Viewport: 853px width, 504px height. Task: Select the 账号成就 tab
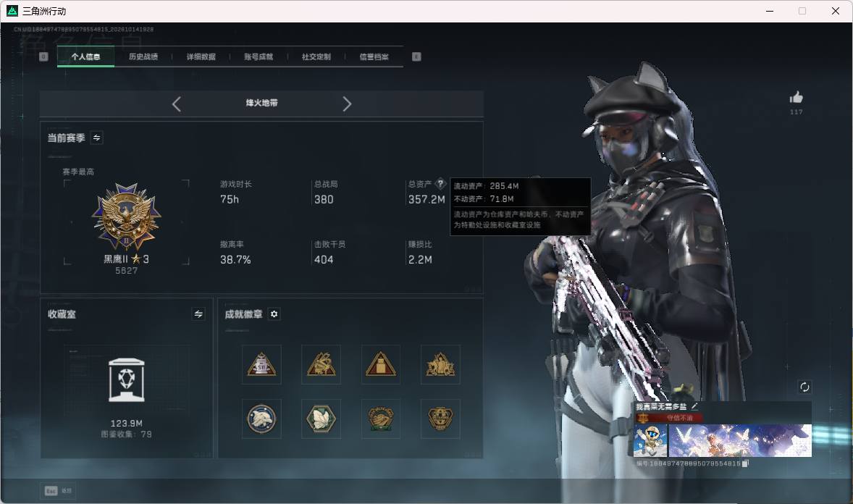(x=259, y=56)
